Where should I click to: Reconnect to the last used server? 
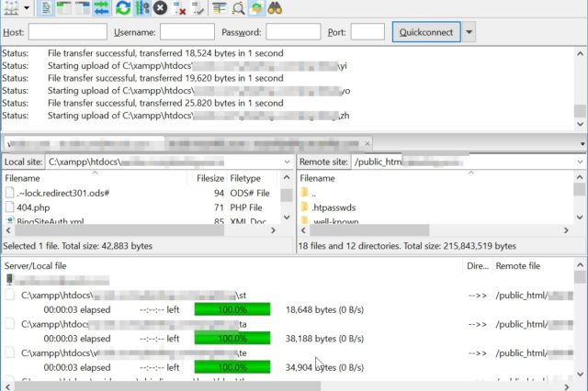point(198,8)
